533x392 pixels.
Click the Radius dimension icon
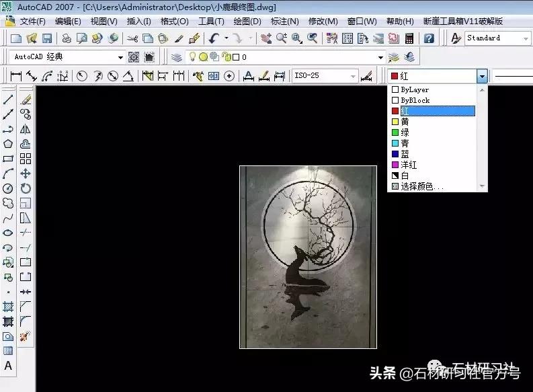coord(81,76)
